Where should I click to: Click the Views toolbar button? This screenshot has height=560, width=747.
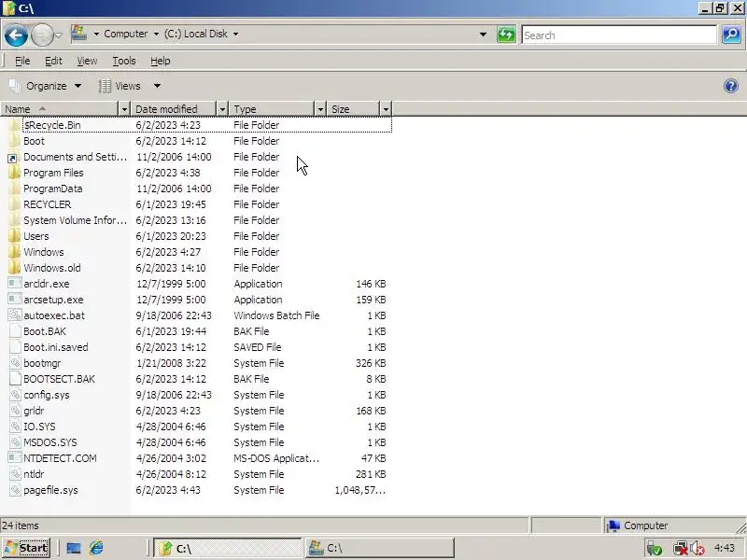(x=120, y=86)
